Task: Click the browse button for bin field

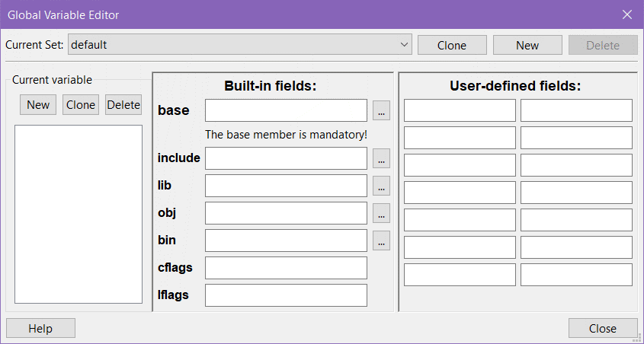Action: coord(381,240)
